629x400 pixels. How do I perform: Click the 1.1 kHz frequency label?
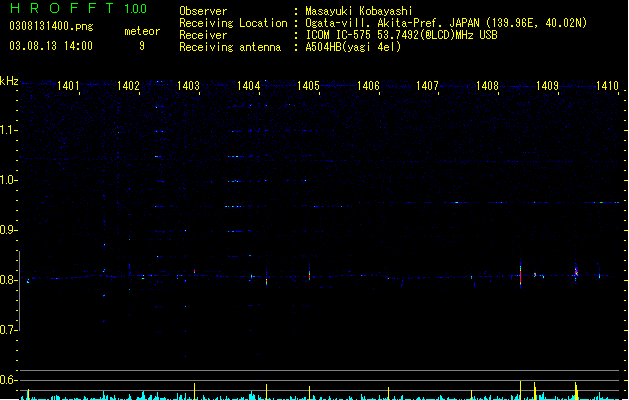coord(8,130)
